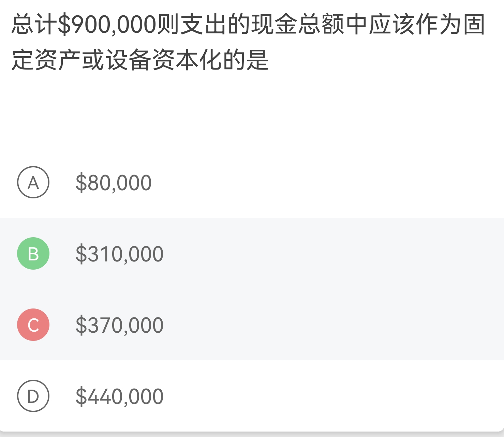Click the 应该作为 phrase in the question

pos(415,25)
